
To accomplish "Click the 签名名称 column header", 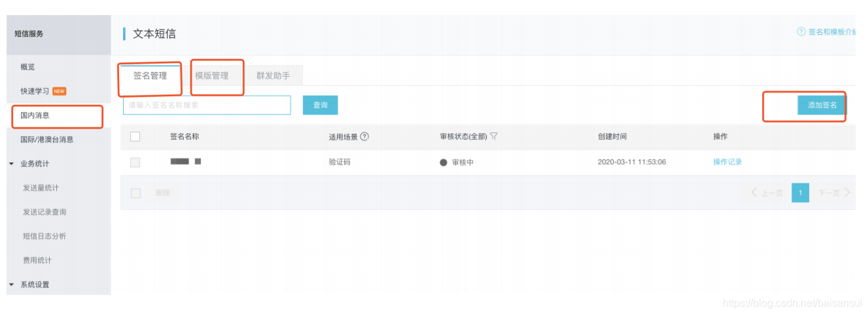I will tap(184, 137).
